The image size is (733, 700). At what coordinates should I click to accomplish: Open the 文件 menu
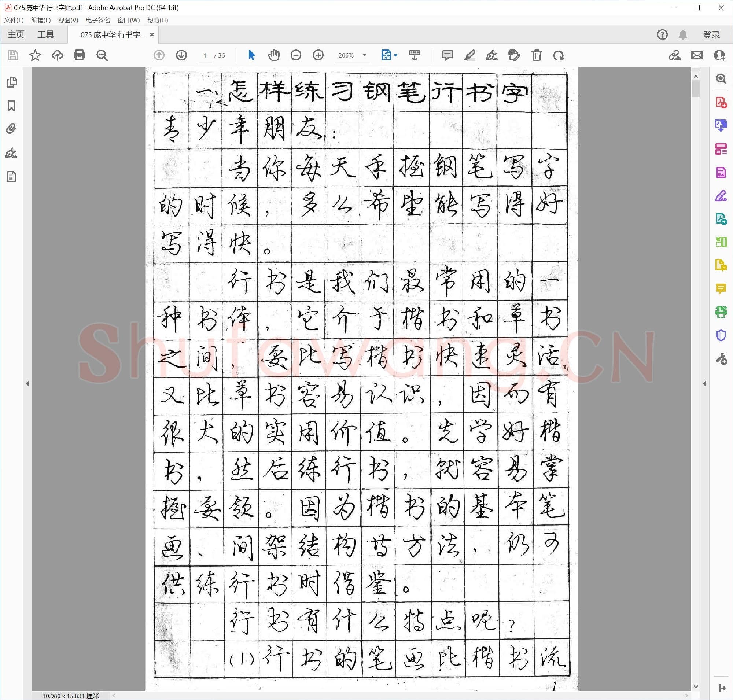(13, 21)
